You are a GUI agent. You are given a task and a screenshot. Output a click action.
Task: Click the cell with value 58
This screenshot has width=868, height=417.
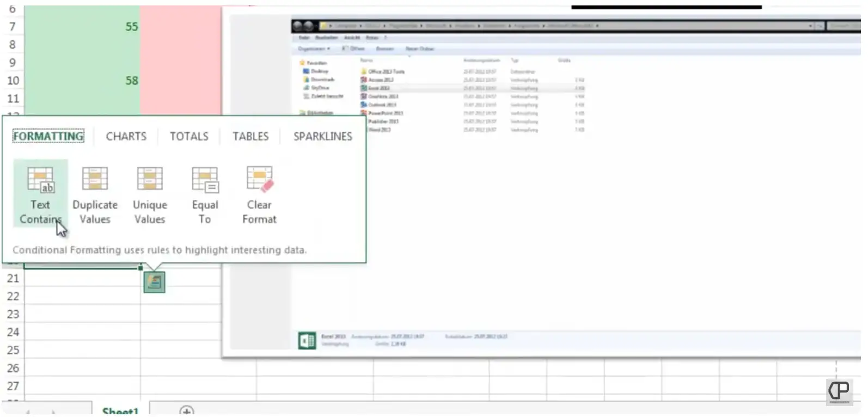click(82, 81)
